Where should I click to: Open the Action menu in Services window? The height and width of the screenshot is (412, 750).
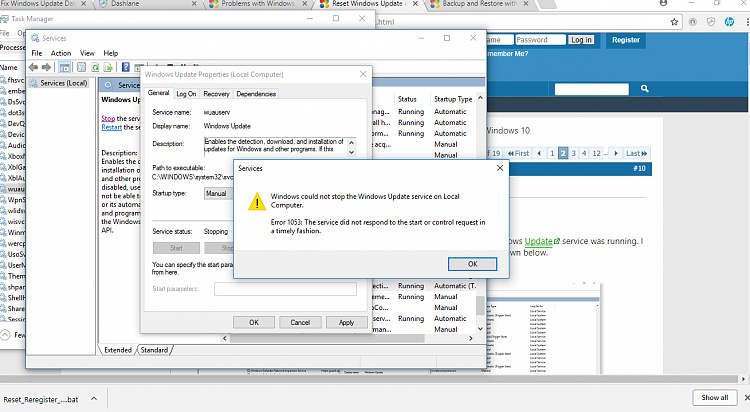coord(61,53)
